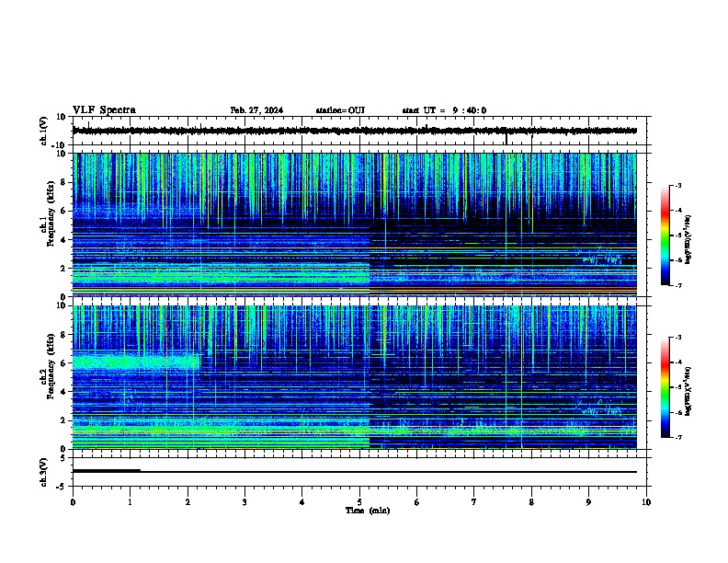The height and width of the screenshot is (563, 728).
Task: Click the "5" tick on ch.3(V) axis
Action: [x=63, y=457]
